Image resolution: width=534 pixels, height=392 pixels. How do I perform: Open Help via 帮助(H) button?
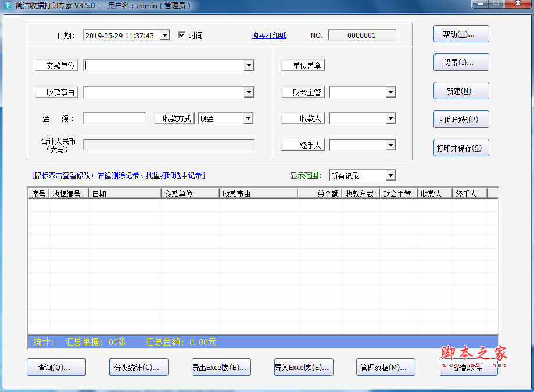[x=461, y=34]
